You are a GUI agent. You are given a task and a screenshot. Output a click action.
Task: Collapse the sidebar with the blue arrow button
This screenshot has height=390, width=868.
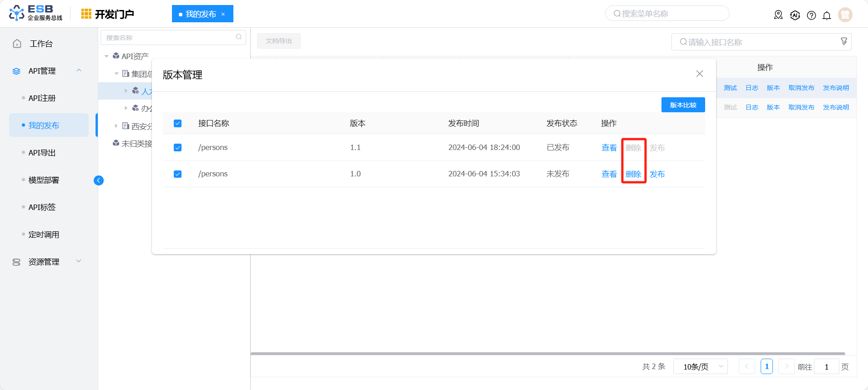point(99,180)
